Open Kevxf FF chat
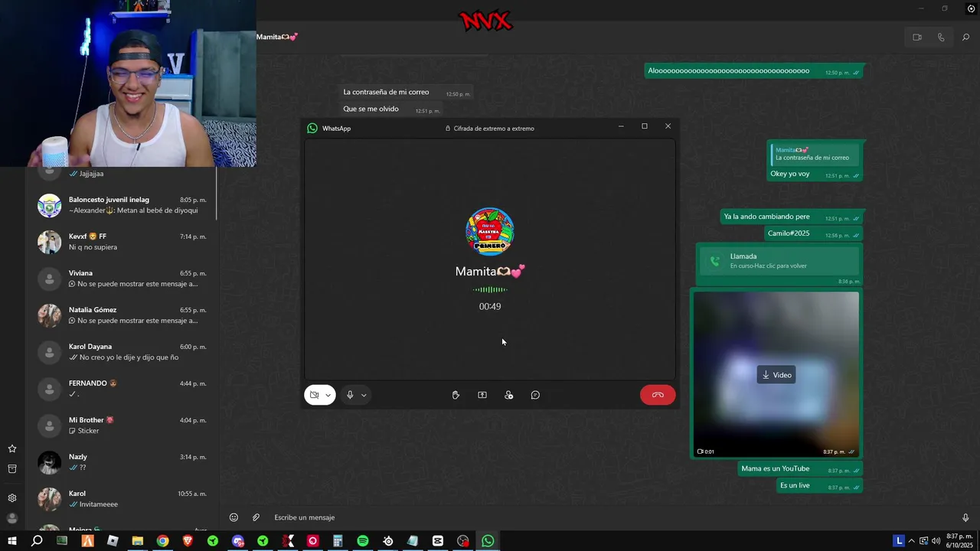The height and width of the screenshot is (551, 980). coord(122,242)
